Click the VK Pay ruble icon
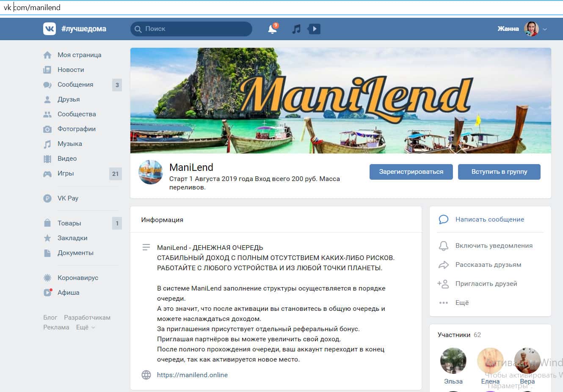Image resolution: width=563 pixels, height=392 pixels. [47, 198]
